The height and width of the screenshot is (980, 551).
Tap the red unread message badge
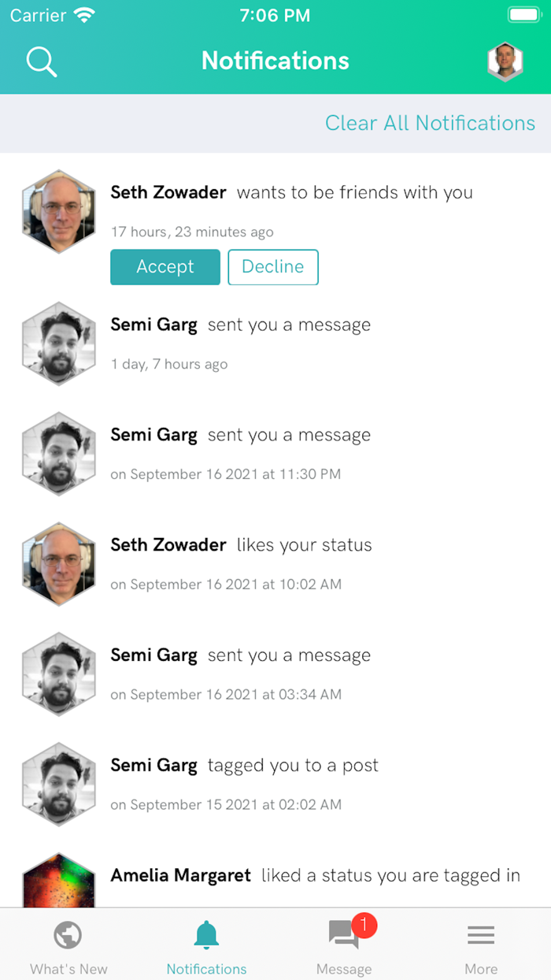click(x=364, y=924)
